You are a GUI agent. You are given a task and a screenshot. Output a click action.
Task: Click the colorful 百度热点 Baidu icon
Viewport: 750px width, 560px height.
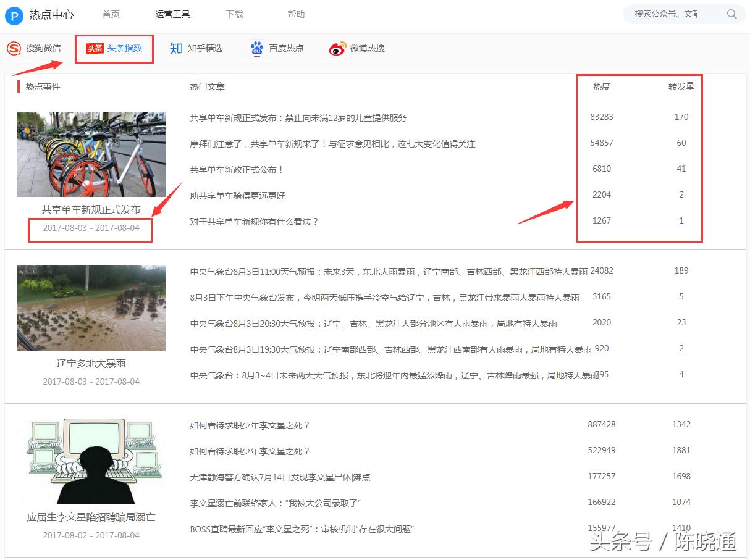point(256,48)
